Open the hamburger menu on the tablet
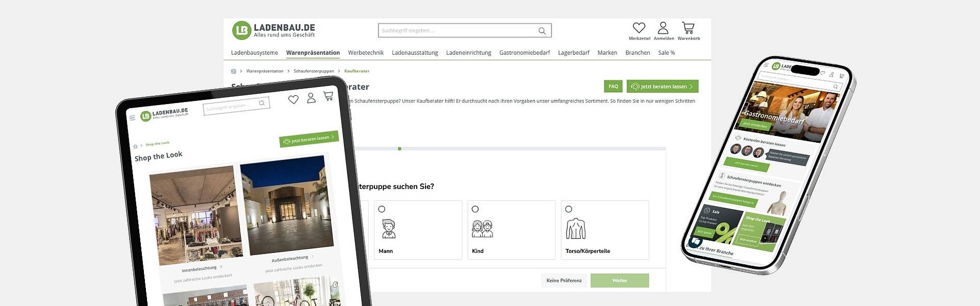This screenshot has width=980, height=306. point(133,118)
